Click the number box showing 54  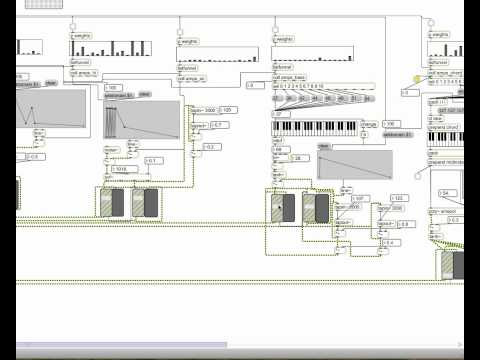448,193
